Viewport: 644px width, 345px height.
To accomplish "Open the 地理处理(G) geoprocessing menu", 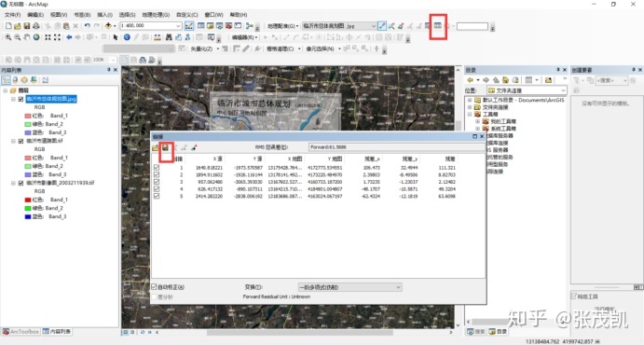I will [x=156, y=15].
